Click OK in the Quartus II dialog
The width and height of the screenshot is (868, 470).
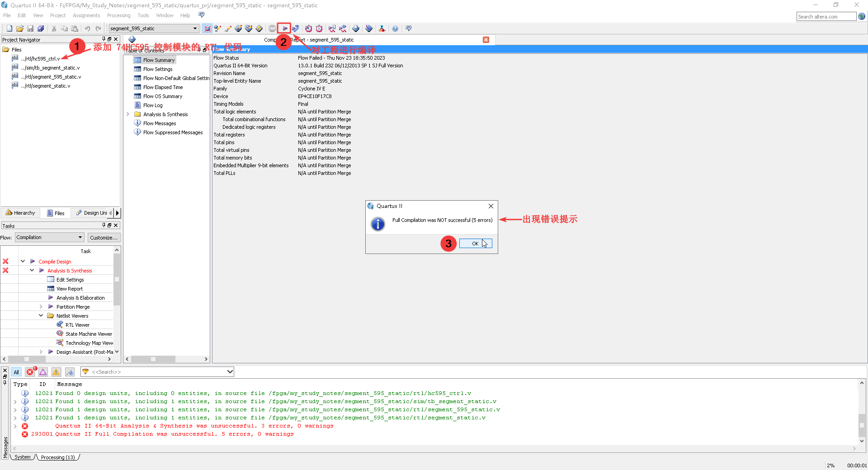[476, 244]
